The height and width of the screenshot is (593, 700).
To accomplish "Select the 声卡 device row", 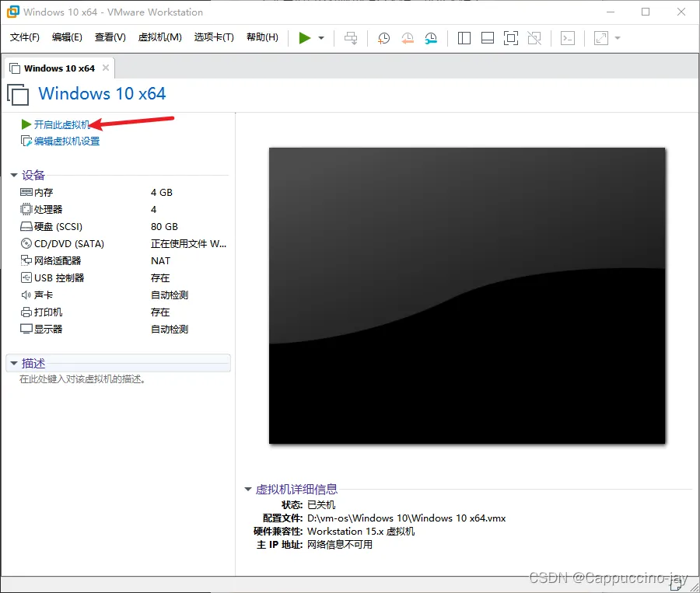I will (x=123, y=295).
